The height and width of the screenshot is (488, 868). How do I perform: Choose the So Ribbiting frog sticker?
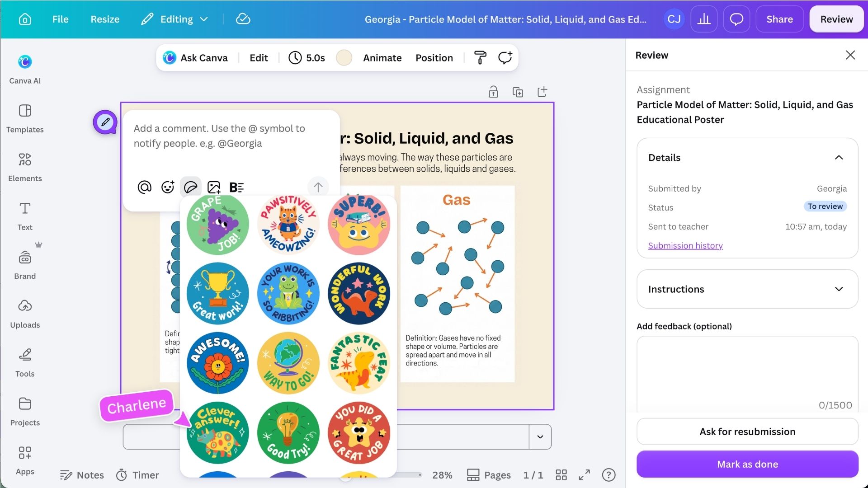click(x=288, y=294)
